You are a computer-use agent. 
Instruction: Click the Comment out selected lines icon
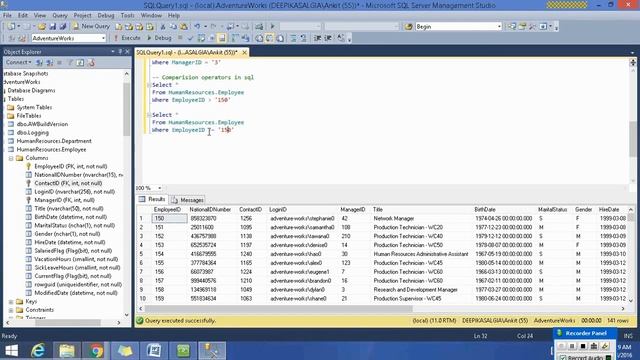[x=293, y=38]
